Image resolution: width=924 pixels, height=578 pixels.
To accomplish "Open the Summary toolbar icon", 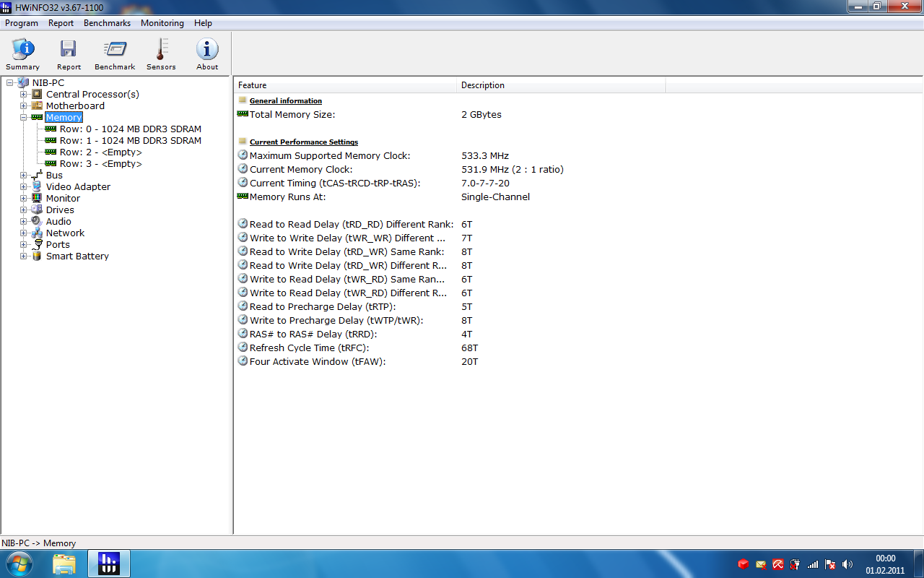I will pyautogui.click(x=23, y=54).
